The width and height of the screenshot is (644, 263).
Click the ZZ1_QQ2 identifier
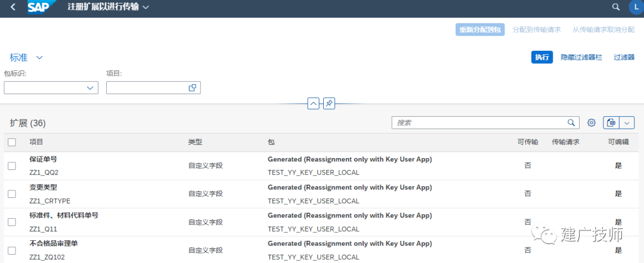coord(44,172)
